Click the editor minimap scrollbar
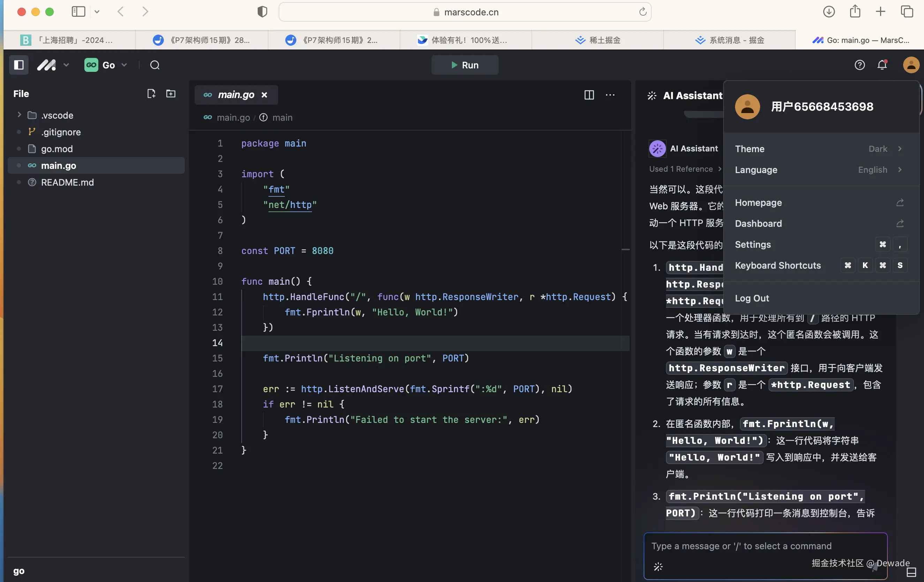This screenshot has height=582, width=924. 626,249
